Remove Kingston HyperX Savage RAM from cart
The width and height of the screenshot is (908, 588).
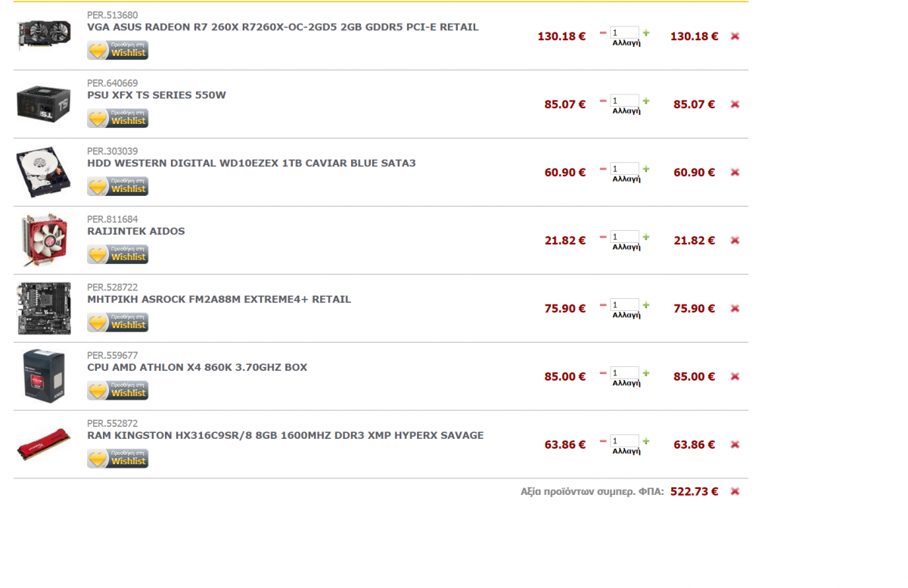pos(735,445)
